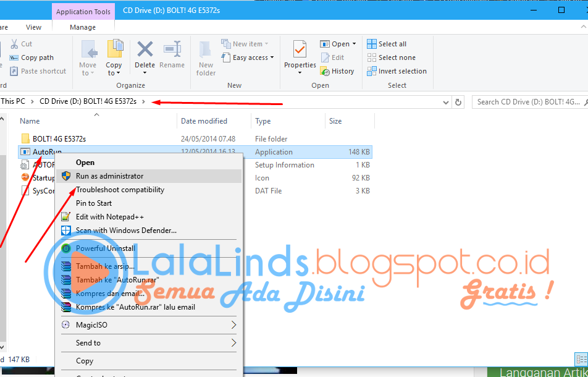Choose Pin to Start
Viewport: 588px width, 377px height.
pos(149,203)
